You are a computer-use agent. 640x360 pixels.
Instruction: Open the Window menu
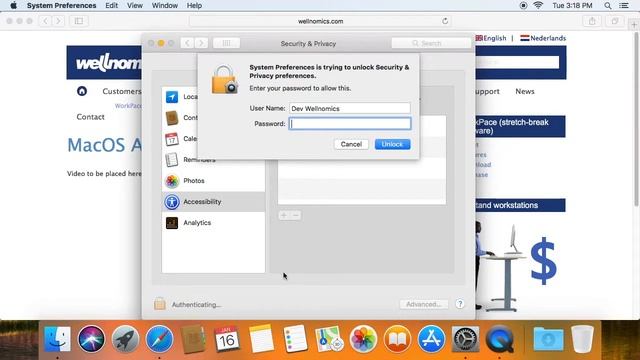[164, 5]
